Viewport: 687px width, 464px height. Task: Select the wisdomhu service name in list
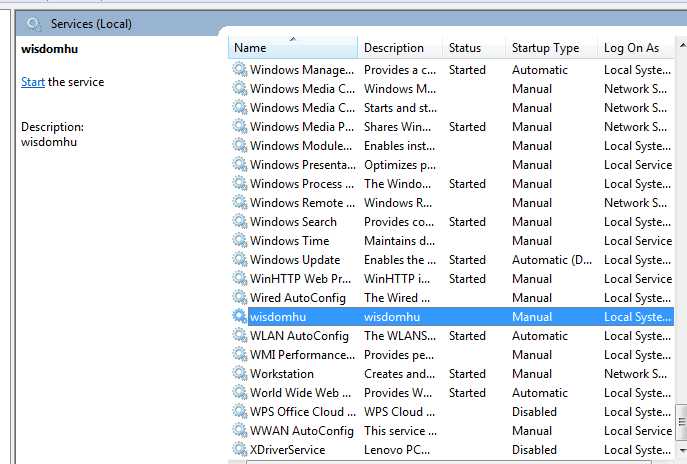click(278, 317)
